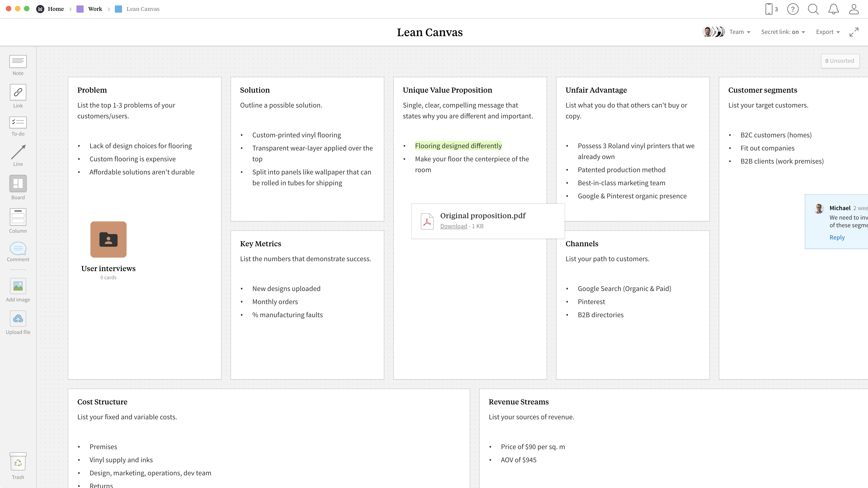Click the Unfair Advantage heading
This screenshot has height=488, width=868.
(596, 90)
